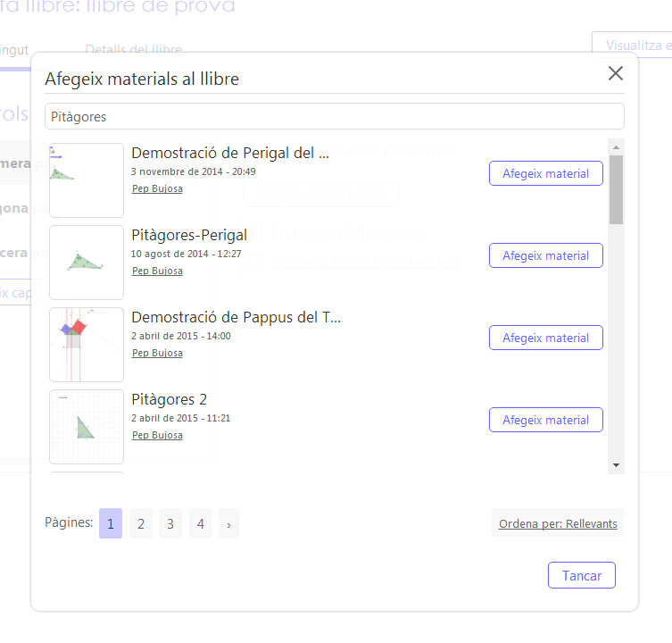This screenshot has height=643, width=672.
Task: Add Demostració de Pappus with Afegeix material
Action: point(545,338)
